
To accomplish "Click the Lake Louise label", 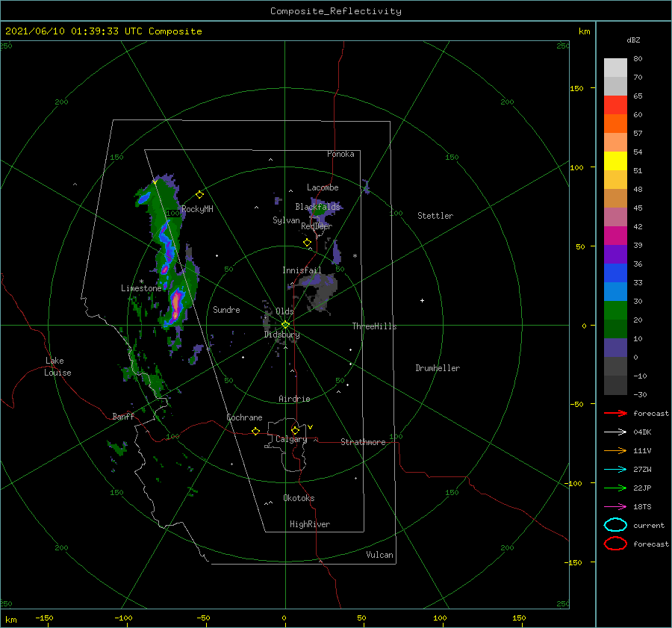I will 57,367.
